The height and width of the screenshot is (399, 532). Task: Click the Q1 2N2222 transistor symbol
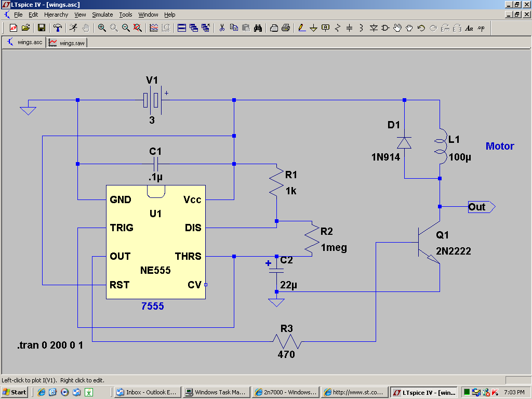[x=429, y=242]
